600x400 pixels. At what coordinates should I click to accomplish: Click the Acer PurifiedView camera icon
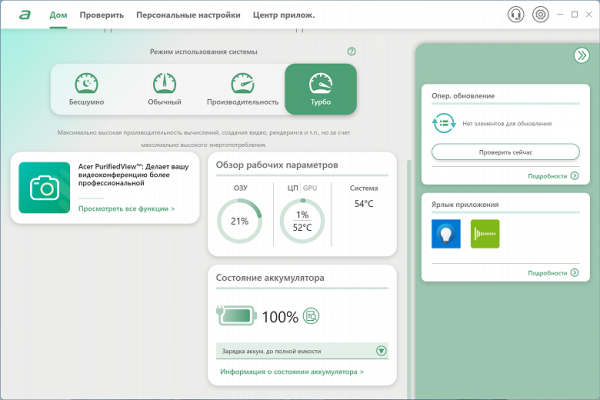click(x=43, y=187)
